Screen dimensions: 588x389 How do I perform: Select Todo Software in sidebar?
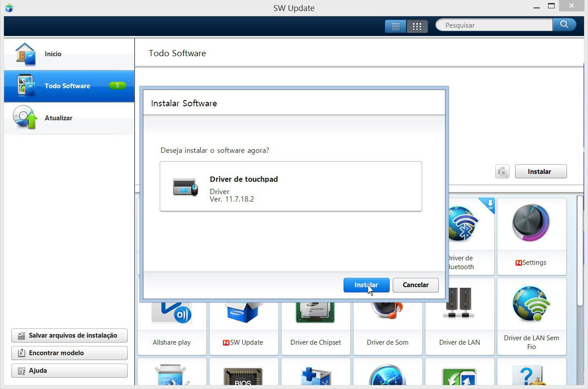69,86
